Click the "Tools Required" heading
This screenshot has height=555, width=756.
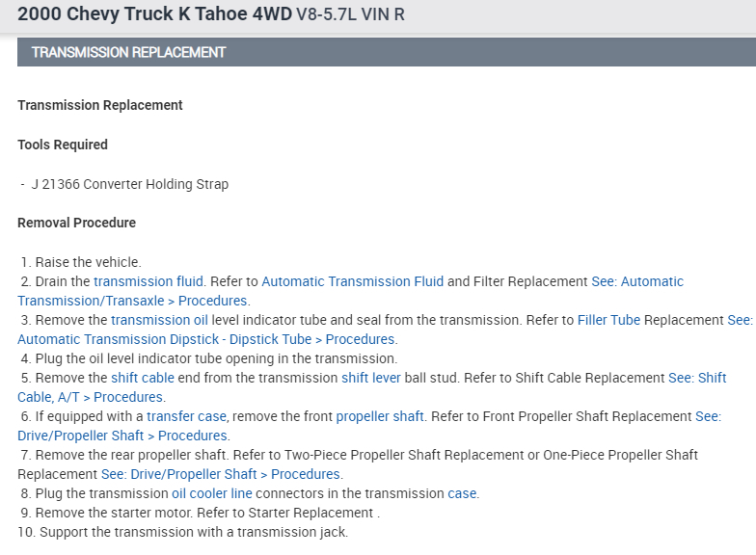click(x=63, y=145)
